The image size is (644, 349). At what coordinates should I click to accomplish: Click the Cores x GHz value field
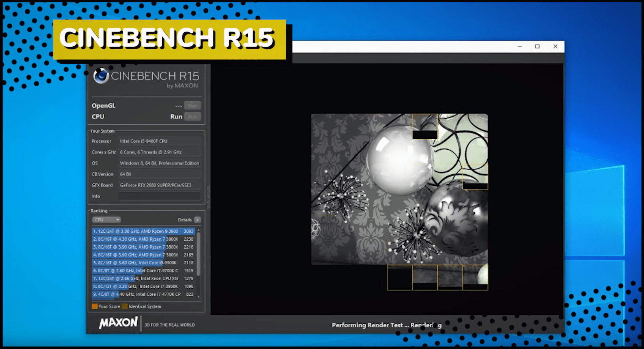(159, 152)
